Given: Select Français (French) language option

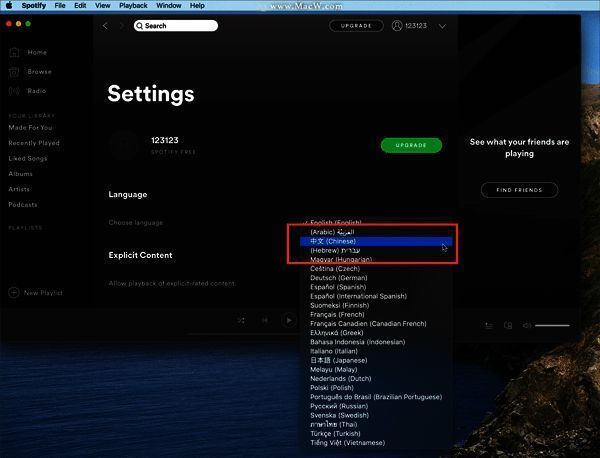Looking at the screenshot, I should (376, 315).
